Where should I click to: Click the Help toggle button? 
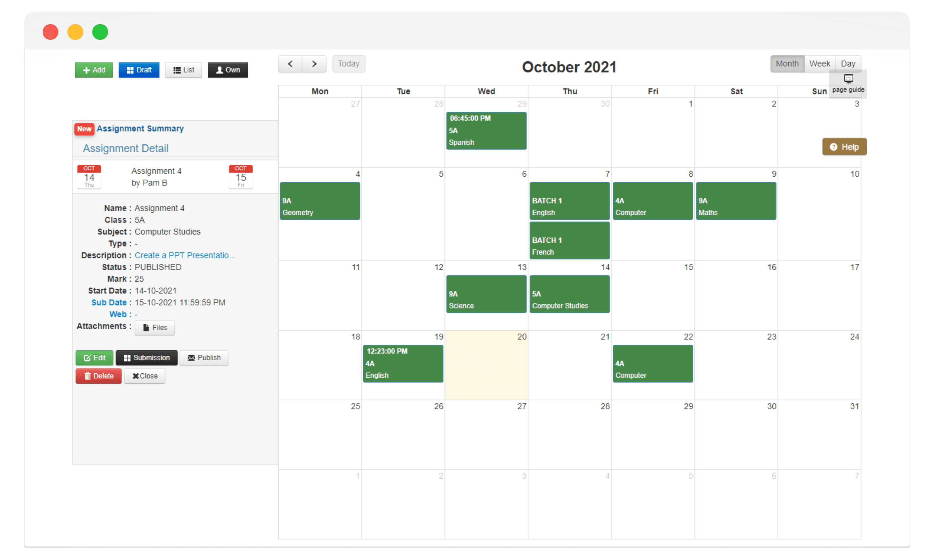844,147
